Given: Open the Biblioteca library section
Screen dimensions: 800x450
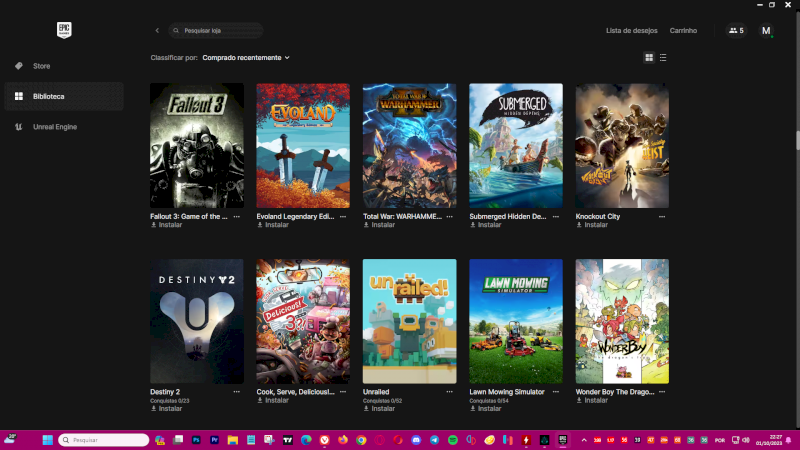Looking at the screenshot, I should (48, 96).
